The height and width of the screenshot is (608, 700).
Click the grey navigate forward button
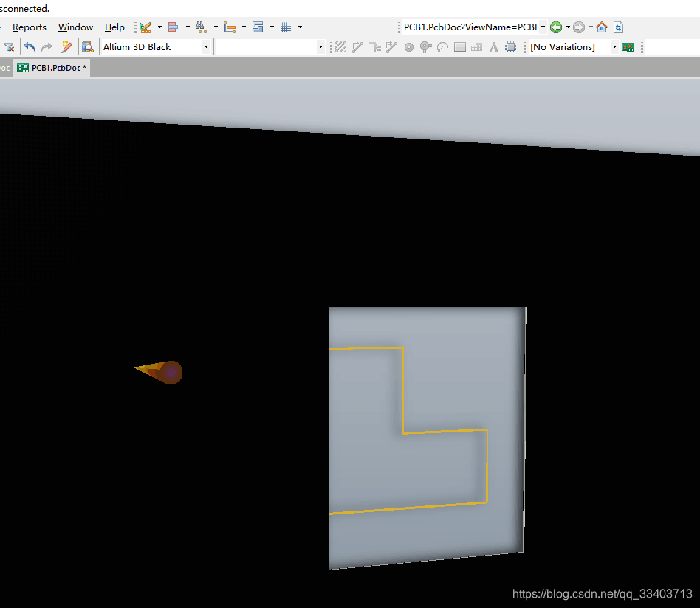tap(579, 27)
